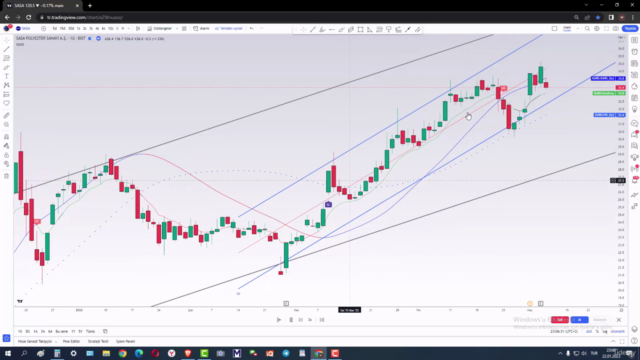
Task: Open the Strateji Test tab
Action: point(98,341)
